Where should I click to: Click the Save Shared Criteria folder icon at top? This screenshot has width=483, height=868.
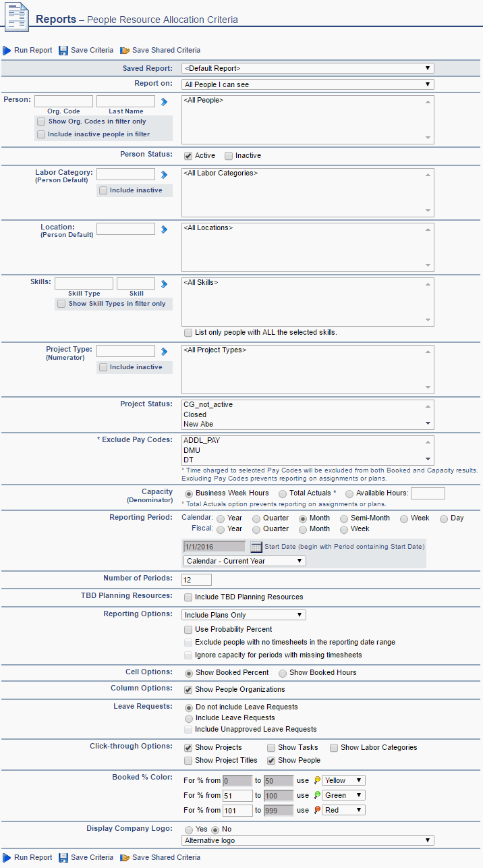coord(125,51)
